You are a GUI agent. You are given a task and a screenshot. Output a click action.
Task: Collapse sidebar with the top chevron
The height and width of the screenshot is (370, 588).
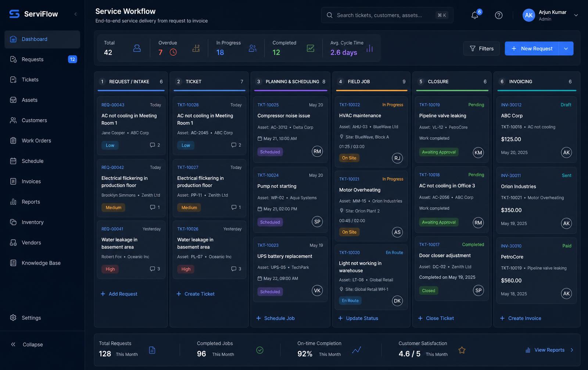pos(75,14)
